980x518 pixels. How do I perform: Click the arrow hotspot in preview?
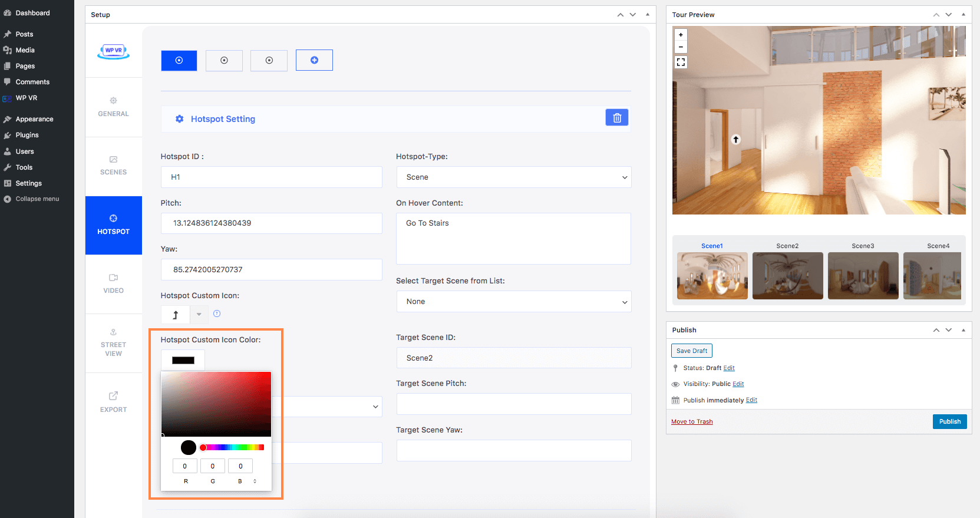[x=735, y=140]
